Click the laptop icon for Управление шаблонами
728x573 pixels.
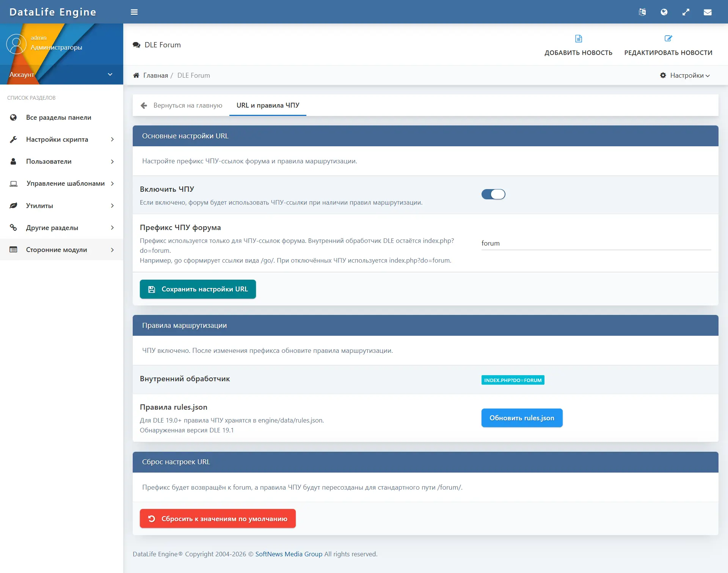pyautogui.click(x=13, y=183)
